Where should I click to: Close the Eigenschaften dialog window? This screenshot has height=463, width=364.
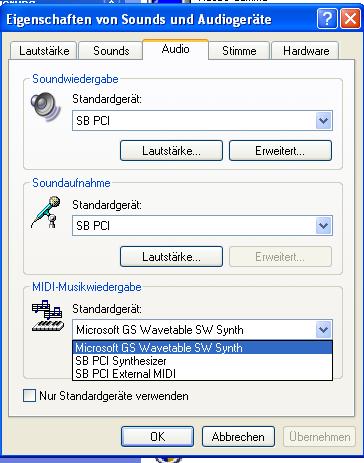[x=350, y=19]
